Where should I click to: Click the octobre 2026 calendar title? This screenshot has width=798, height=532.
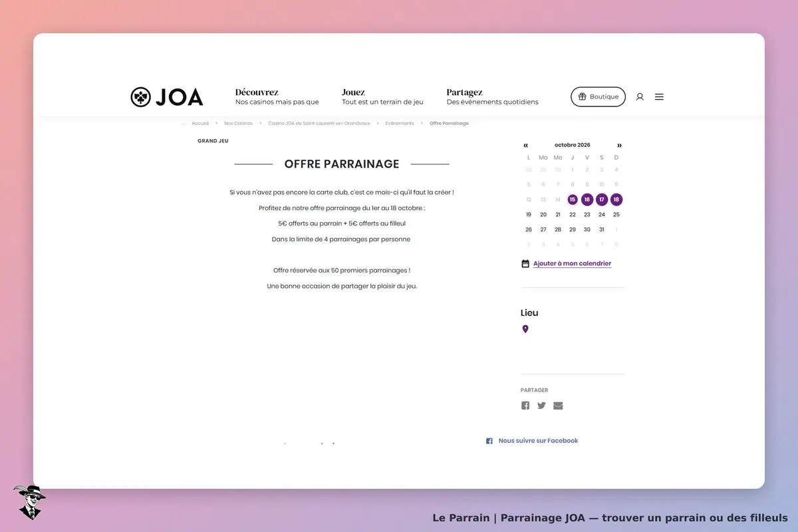[573, 145]
